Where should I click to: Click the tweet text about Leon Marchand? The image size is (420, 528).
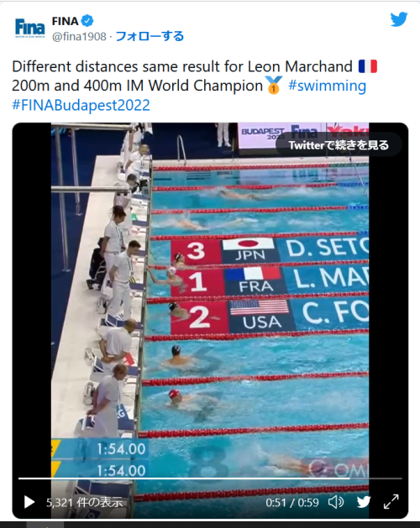click(195, 86)
